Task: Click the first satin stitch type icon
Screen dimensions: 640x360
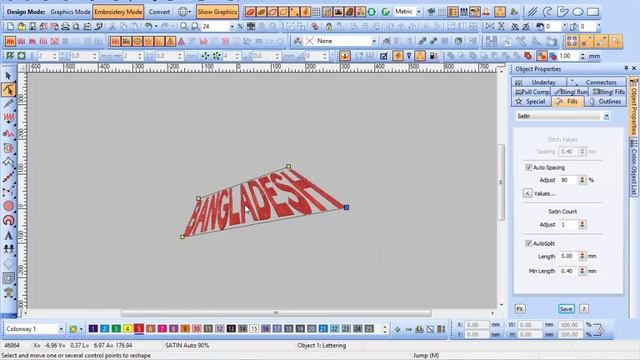Action: pyautogui.click(x=10, y=41)
